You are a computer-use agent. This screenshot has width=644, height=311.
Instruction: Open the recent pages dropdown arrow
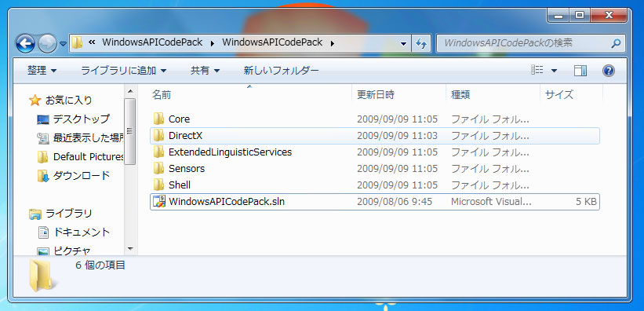coord(64,44)
